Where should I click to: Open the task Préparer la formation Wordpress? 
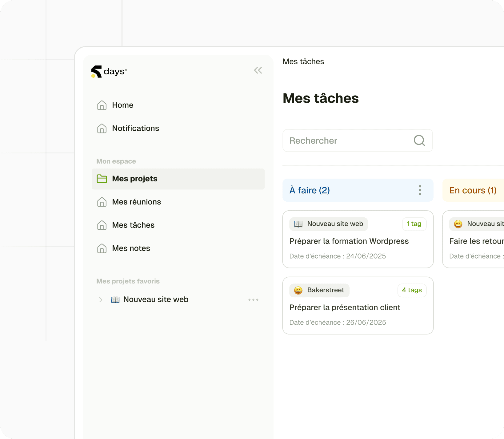tap(349, 241)
